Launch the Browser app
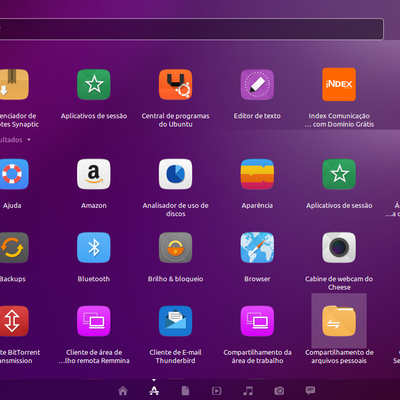This screenshot has width=400, height=400. 257,248
